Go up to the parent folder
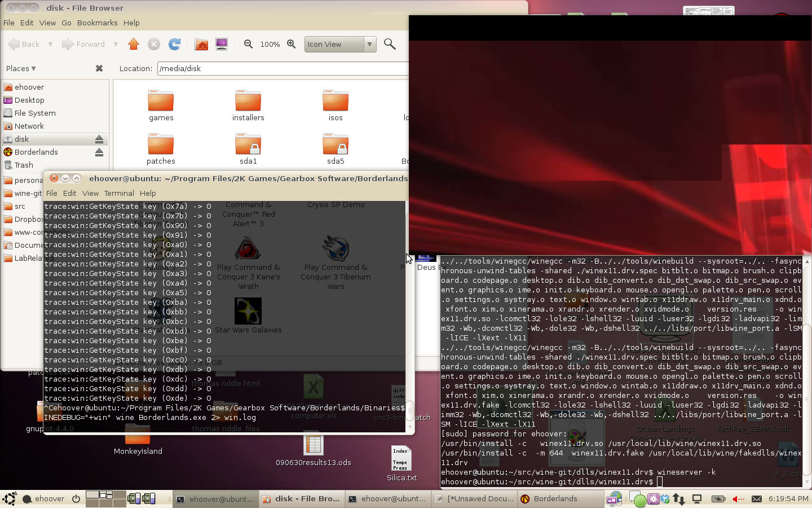The width and height of the screenshot is (812, 508). point(134,44)
